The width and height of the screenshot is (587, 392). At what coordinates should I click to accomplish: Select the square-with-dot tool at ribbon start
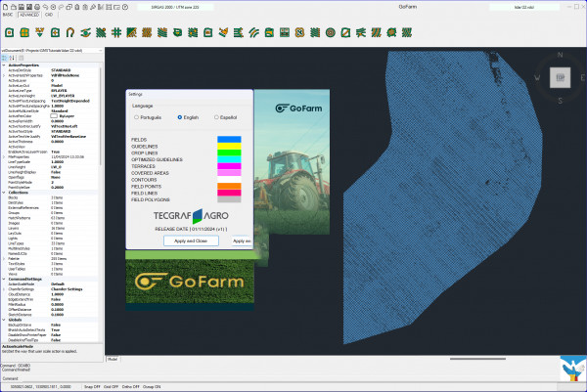(x=10, y=32)
